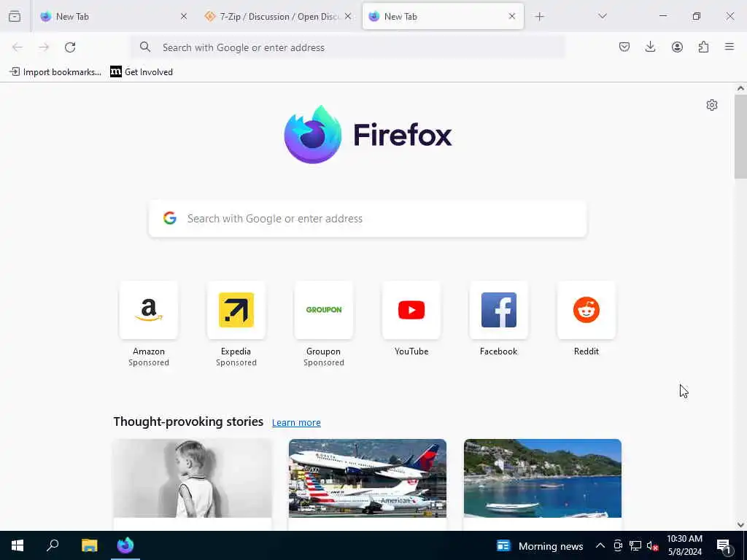Click the scrollbar down arrow

(x=740, y=525)
